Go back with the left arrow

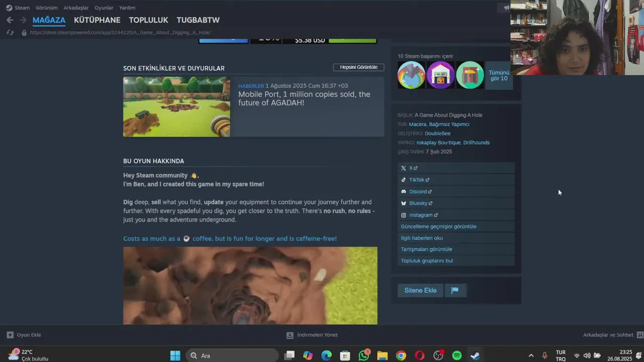(x=10, y=20)
